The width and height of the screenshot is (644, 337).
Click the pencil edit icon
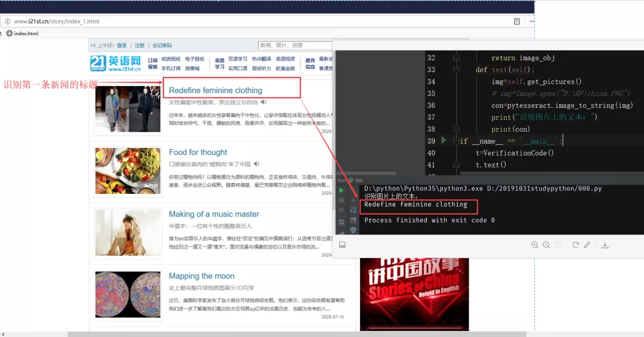(x=587, y=245)
